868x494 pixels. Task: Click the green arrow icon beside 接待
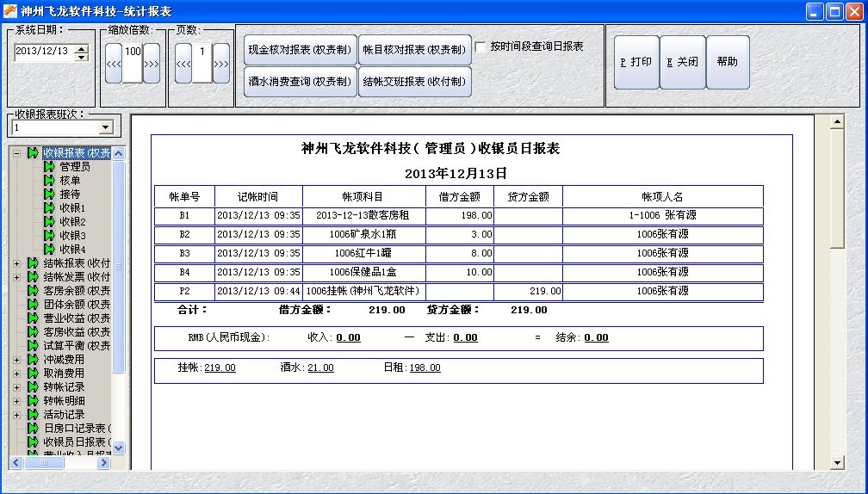(49, 195)
